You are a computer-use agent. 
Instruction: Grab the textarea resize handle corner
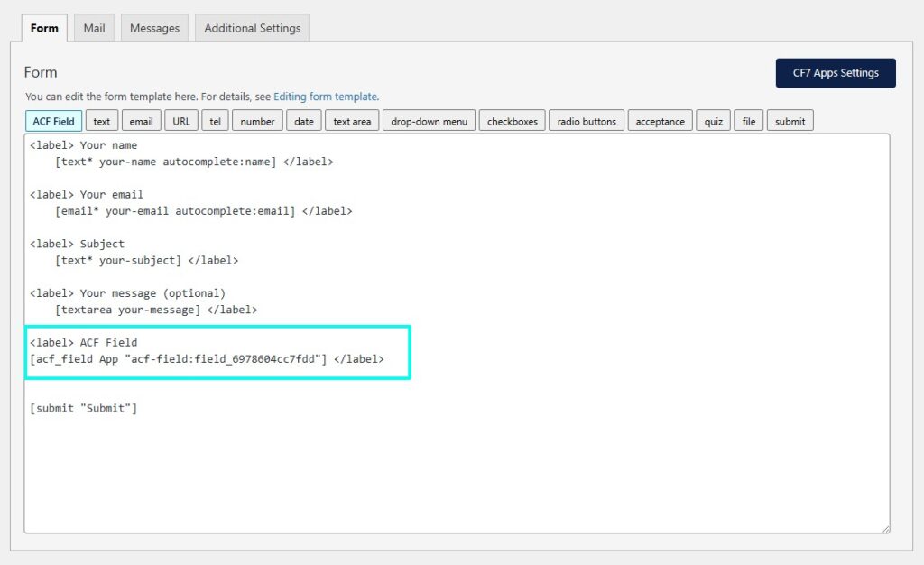coord(884,528)
